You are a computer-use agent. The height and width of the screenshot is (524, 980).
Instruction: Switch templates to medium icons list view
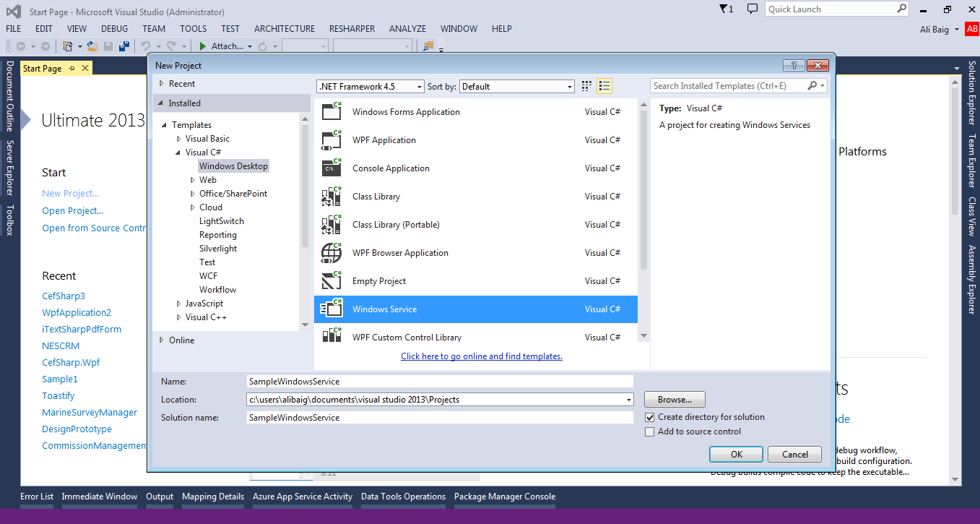[605, 86]
